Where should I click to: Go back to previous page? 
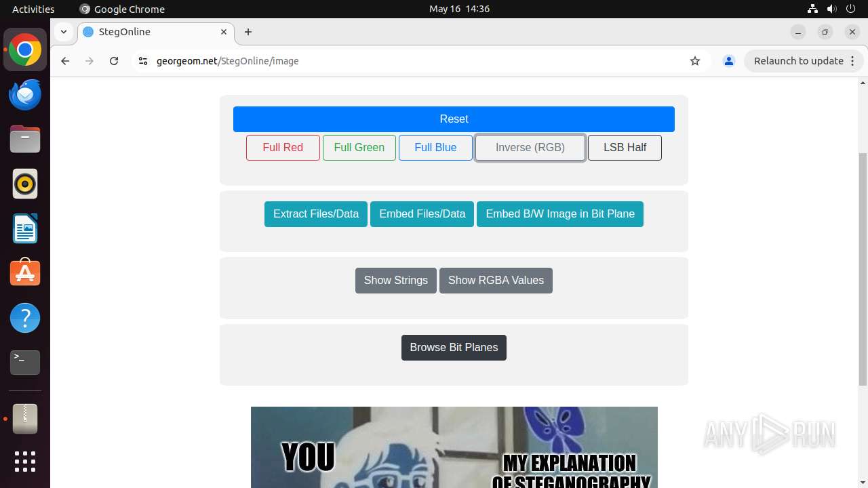[x=65, y=61]
